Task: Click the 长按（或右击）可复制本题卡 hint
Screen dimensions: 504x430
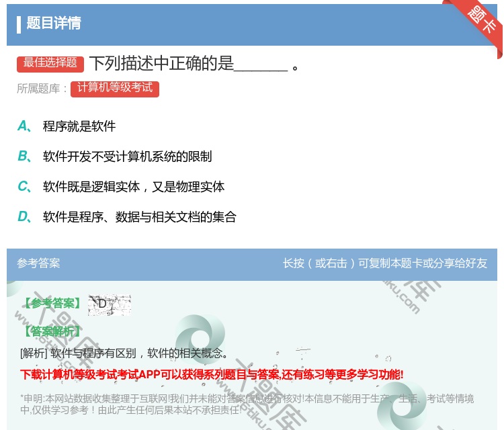Action: (x=385, y=263)
